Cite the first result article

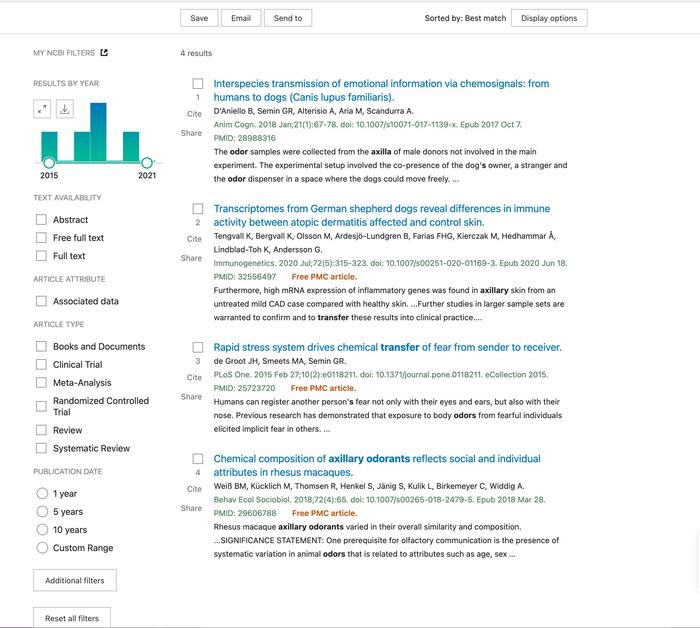tap(194, 115)
